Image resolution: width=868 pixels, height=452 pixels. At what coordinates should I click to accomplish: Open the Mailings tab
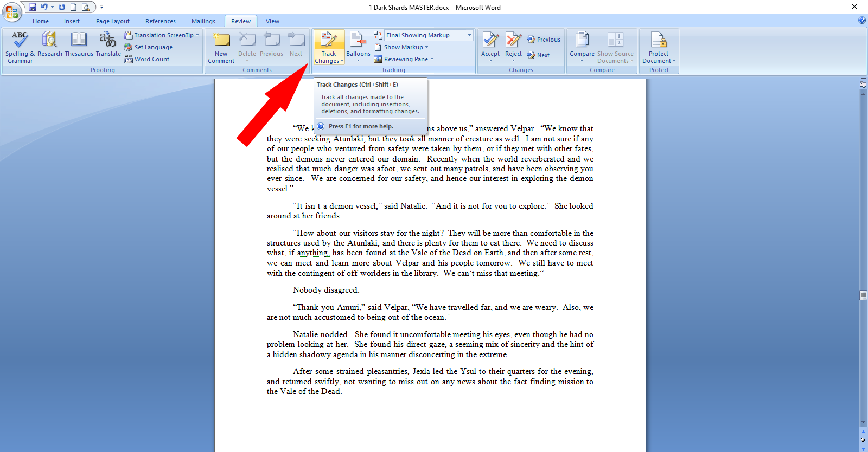click(203, 21)
